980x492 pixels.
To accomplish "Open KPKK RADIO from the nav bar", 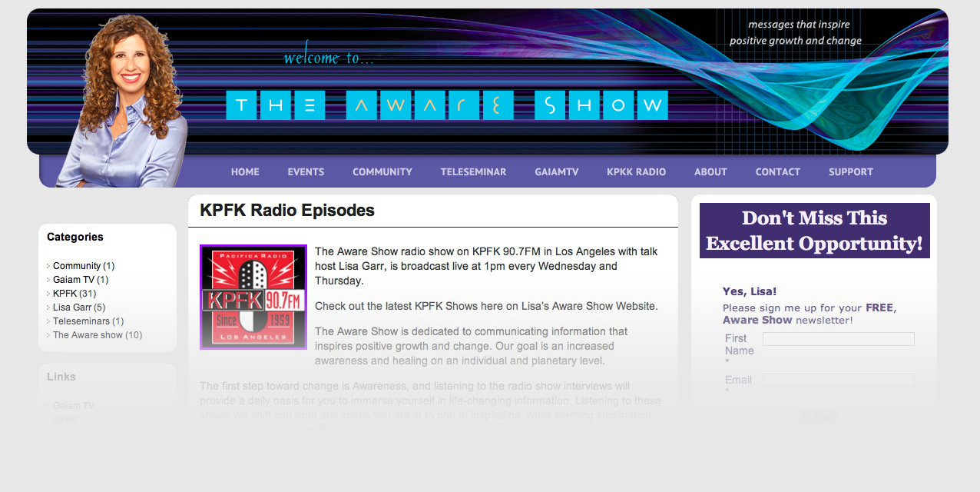I will (636, 172).
